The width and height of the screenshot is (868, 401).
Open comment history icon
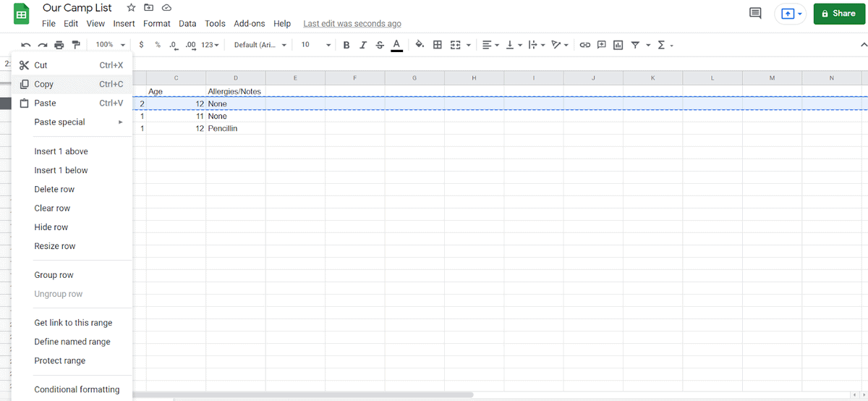click(x=755, y=14)
